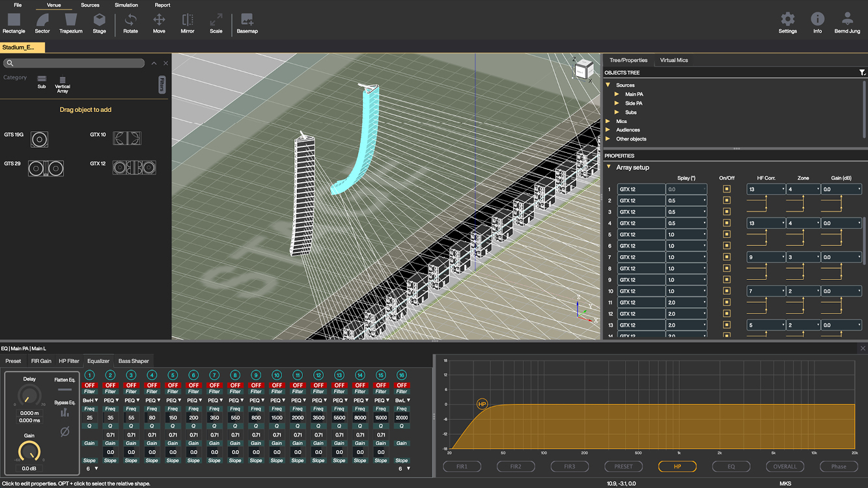The width and height of the screenshot is (868, 488).
Task: Open the Simulation menu
Action: (x=126, y=5)
